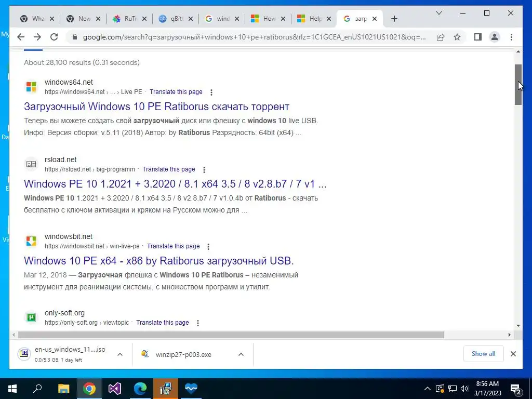
Task: Open Windows taskbar search
Action: coord(37,389)
